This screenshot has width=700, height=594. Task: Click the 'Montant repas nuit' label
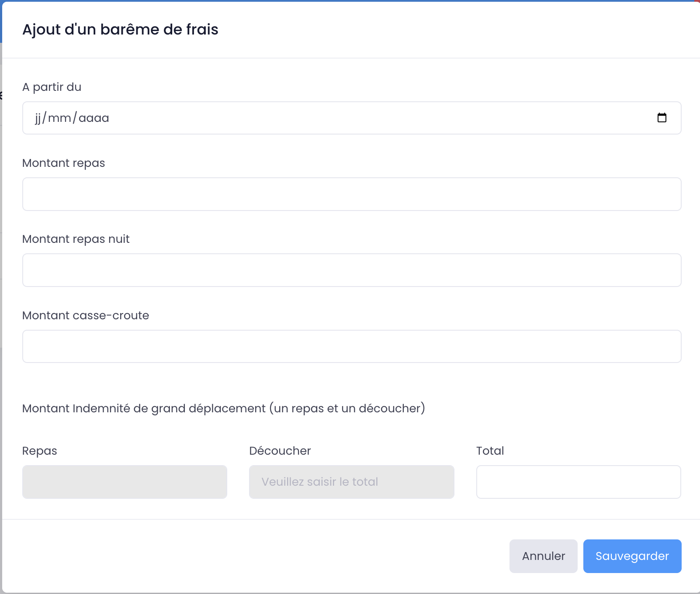[x=76, y=239]
